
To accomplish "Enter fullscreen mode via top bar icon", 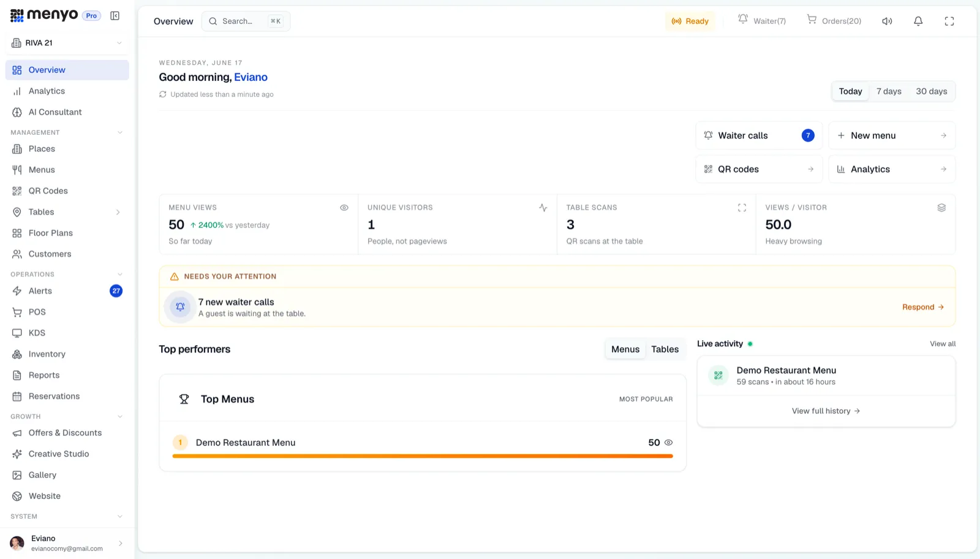I will click(949, 21).
